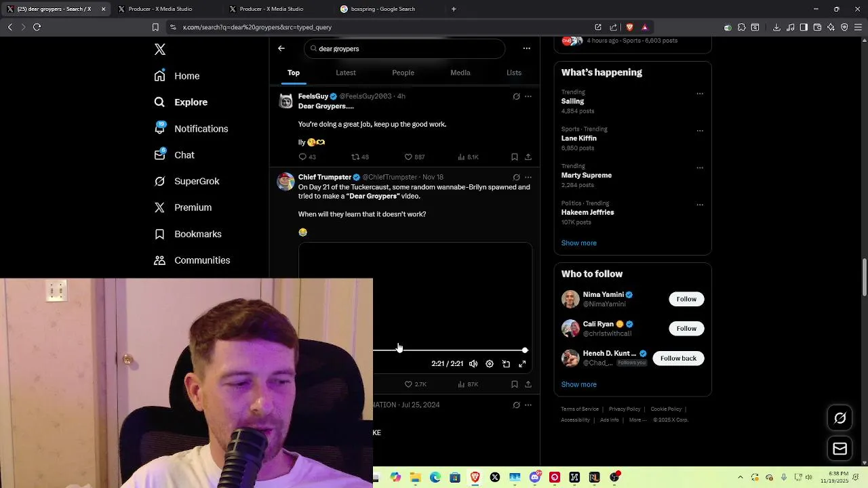Switch to the Latest tab
This screenshot has height=488, width=868.
coord(346,73)
